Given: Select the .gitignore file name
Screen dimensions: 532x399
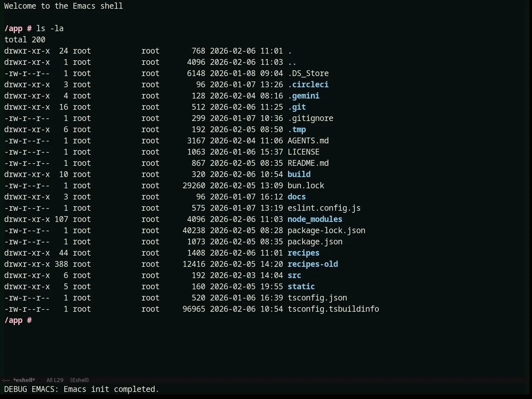Looking at the screenshot, I should click(x=310, y=118).
